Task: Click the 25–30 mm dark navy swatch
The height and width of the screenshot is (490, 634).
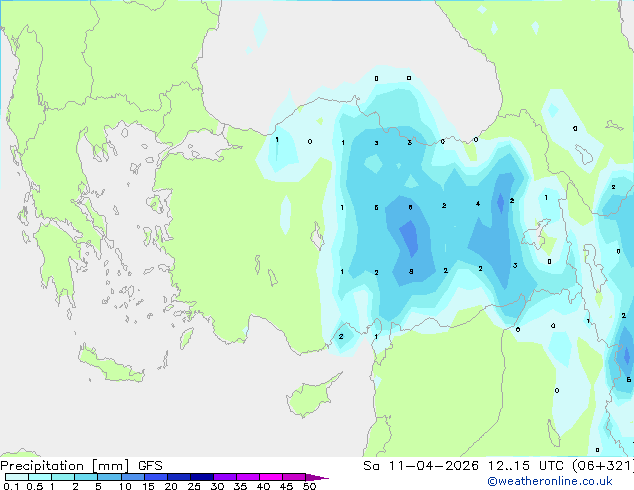Action: click(201, 477)
